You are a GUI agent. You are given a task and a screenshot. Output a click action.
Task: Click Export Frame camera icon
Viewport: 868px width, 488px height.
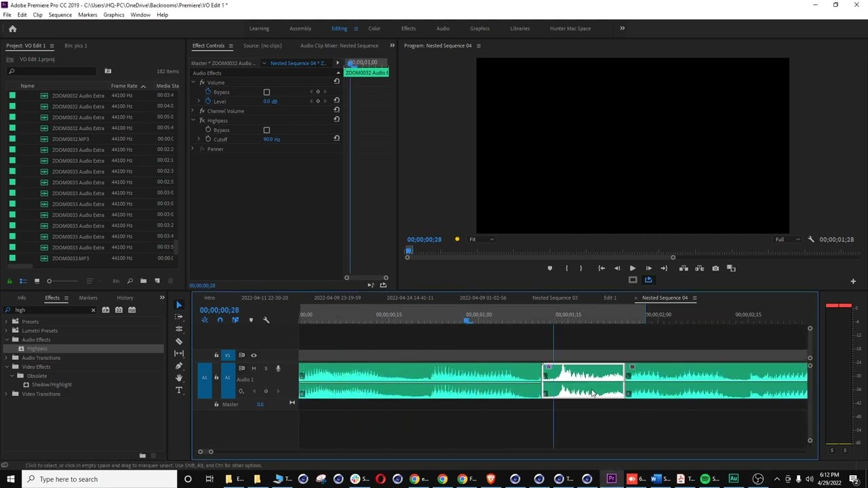[x=715, y=268]
